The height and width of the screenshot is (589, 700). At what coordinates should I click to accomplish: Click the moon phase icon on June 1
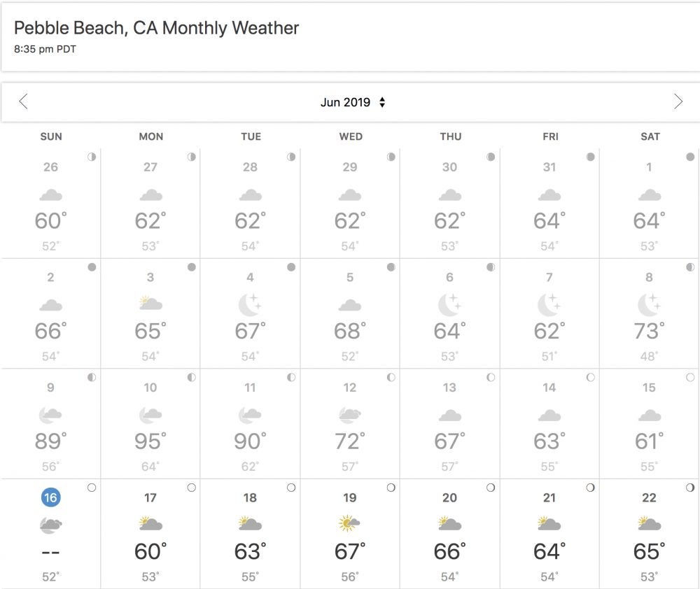point(690,157)
